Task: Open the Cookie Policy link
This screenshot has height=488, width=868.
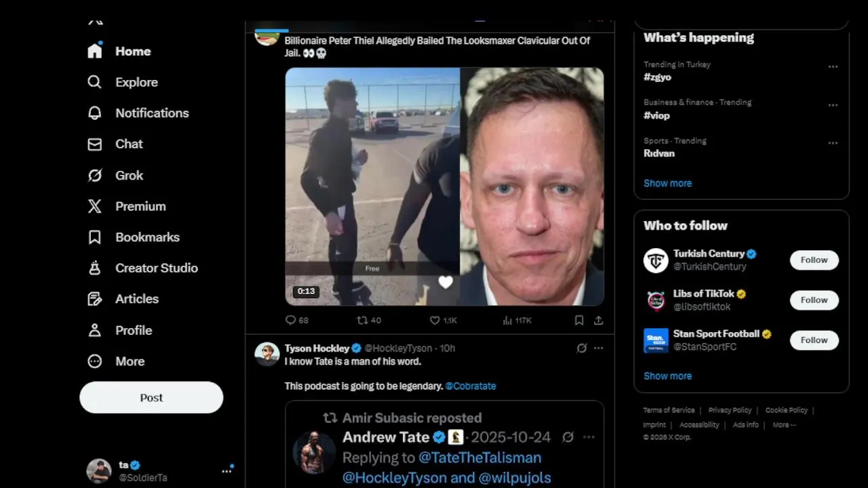Action: pyautogui.click(x=787, y=410)
